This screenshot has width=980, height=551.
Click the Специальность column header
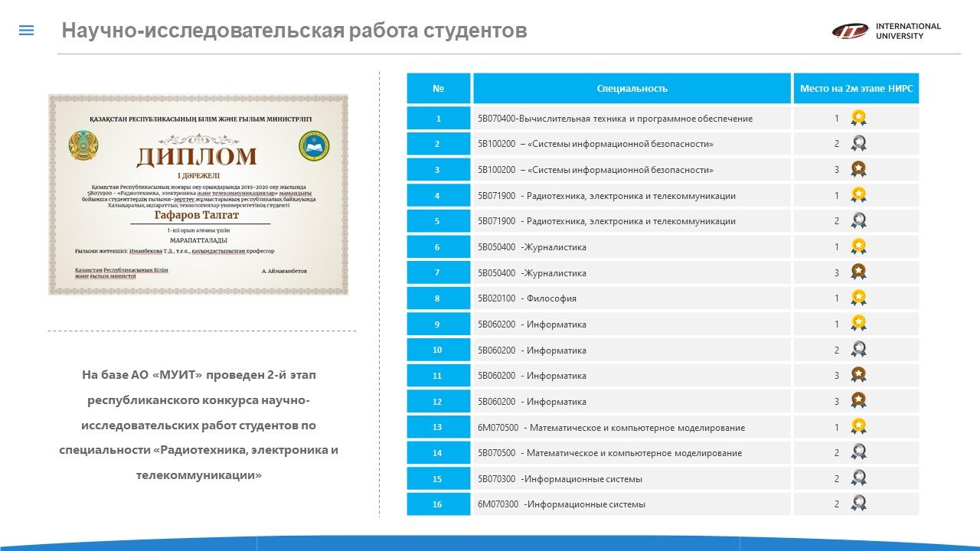[x=632, y=88]
